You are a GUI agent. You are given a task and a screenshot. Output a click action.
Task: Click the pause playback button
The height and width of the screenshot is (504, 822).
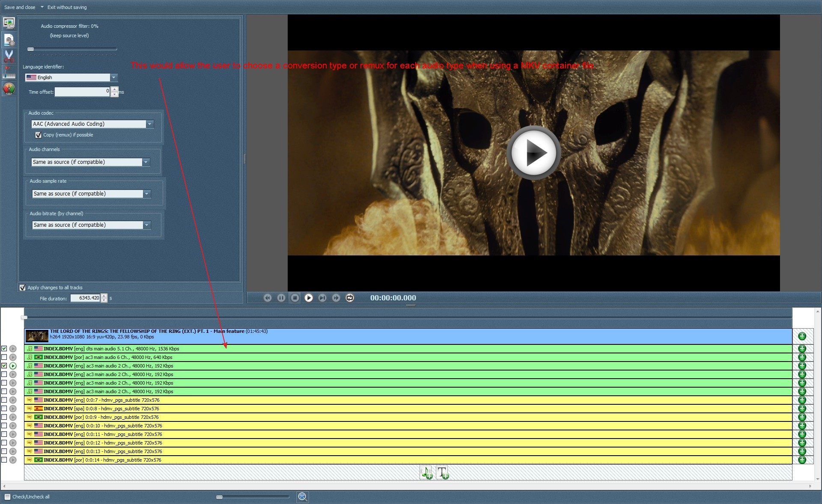pos(281,298)
